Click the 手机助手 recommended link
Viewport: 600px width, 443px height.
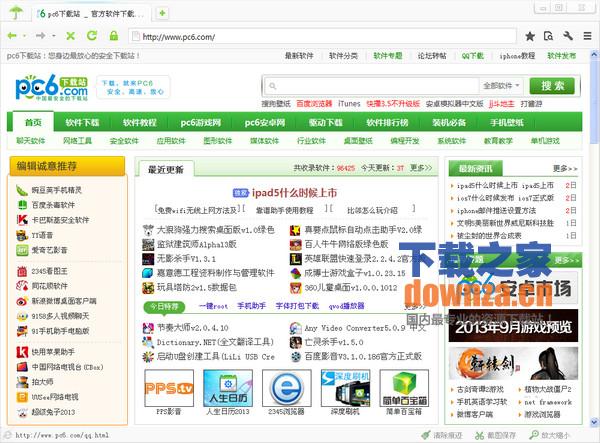(x=251, y=306)
